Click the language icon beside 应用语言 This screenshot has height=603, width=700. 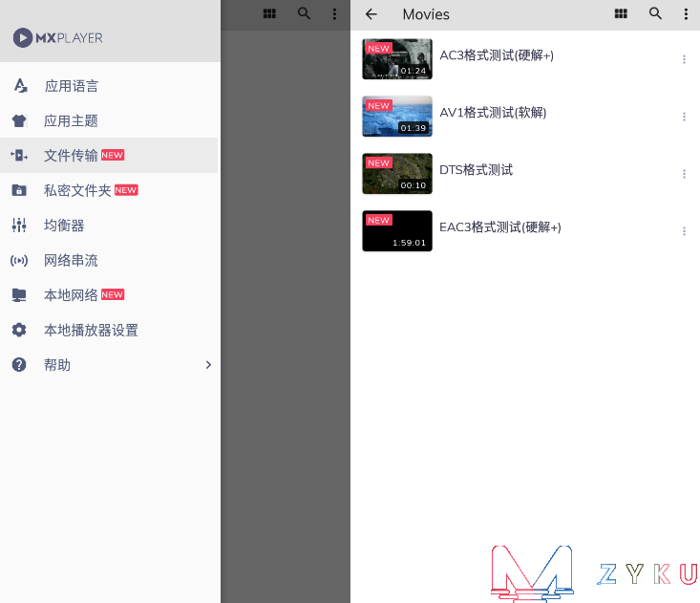[x=20, y=86]
